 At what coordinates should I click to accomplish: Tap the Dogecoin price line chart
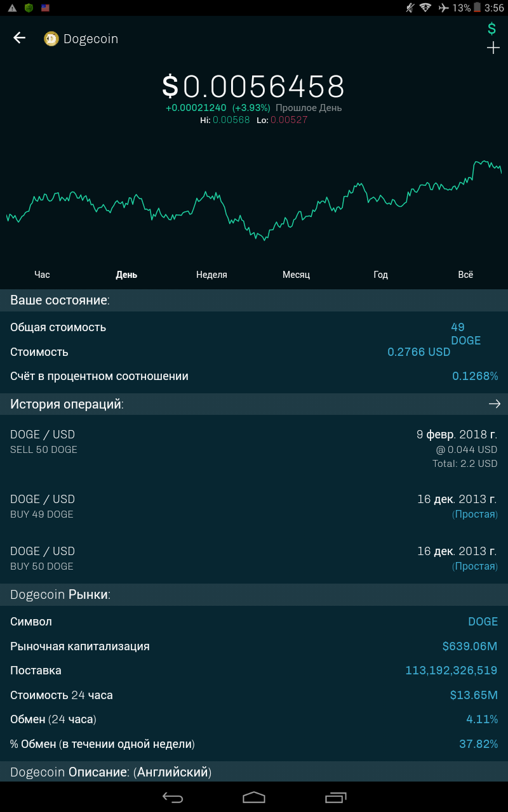click(x=254, y=200)
